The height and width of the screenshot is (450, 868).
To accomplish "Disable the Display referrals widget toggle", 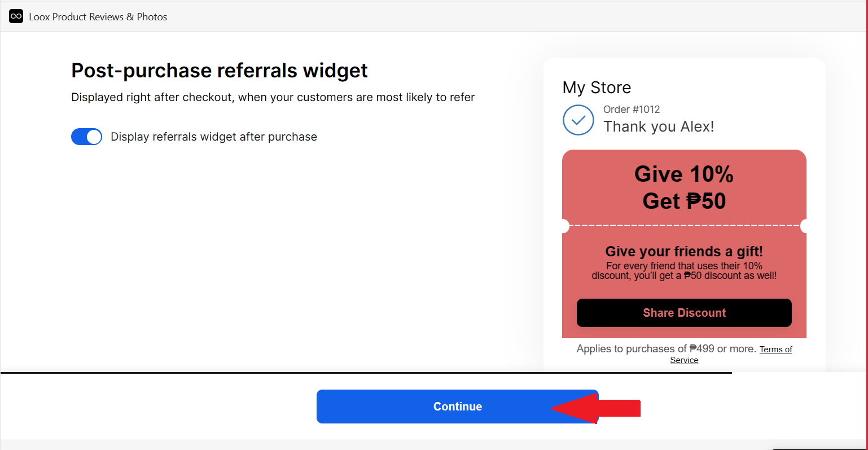I will 86,137.
